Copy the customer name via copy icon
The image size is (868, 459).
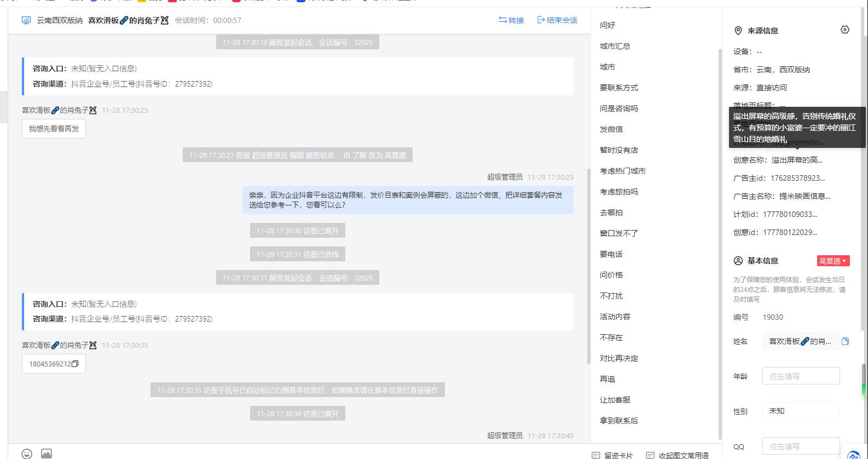[845, 341]
